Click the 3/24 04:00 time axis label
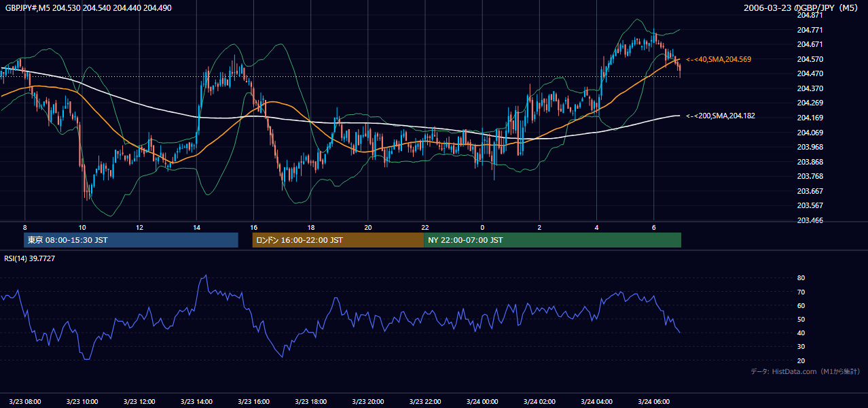The height and width of the screenshot is (408, 868). pos(596,401)
